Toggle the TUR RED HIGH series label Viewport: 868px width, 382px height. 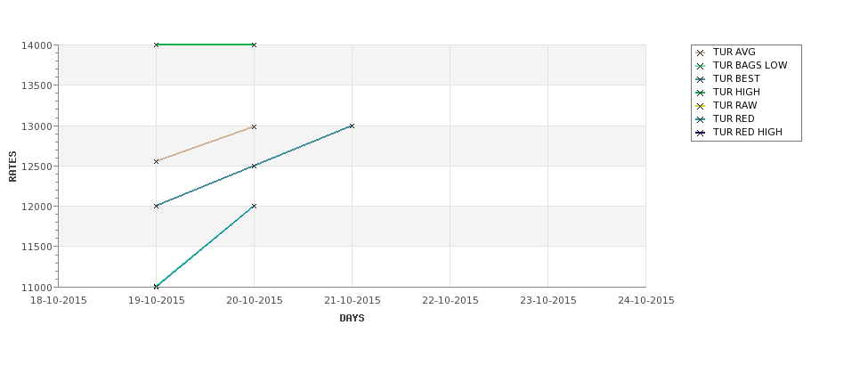coord(747,133)
